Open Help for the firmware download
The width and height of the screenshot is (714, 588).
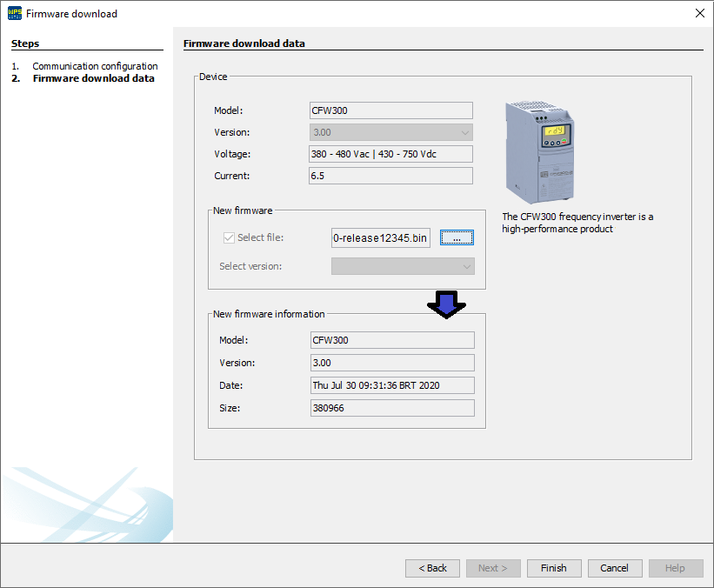[x=676, y=568]
